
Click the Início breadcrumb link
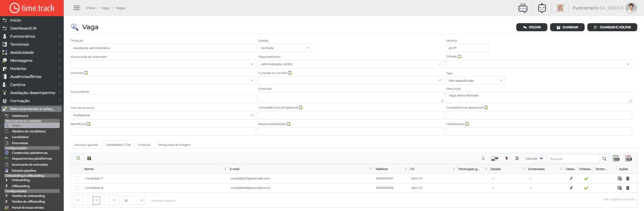click(91, 8)
